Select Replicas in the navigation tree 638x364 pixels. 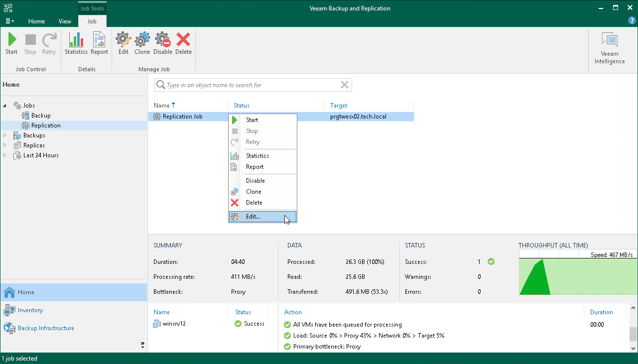pos(34,145)
